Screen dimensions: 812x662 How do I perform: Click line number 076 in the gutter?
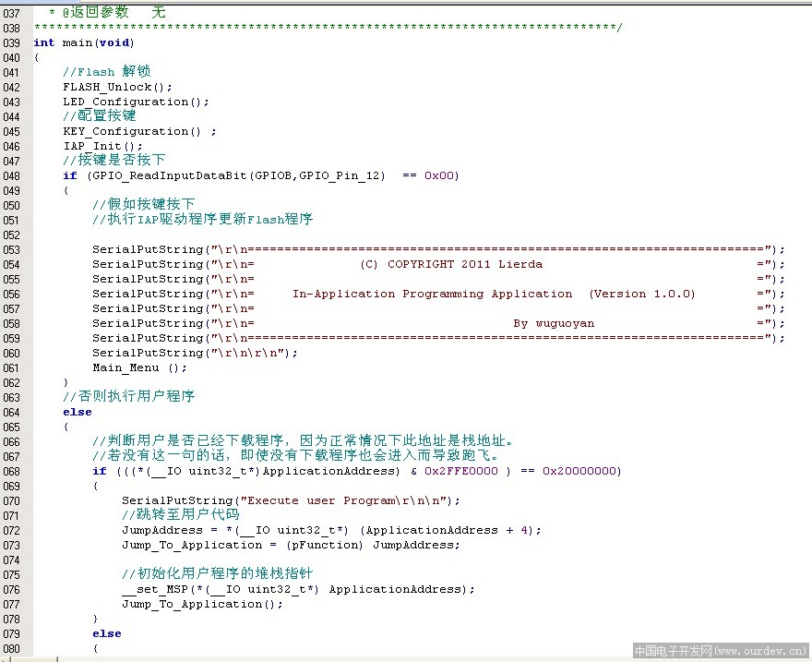pos(11,589)
